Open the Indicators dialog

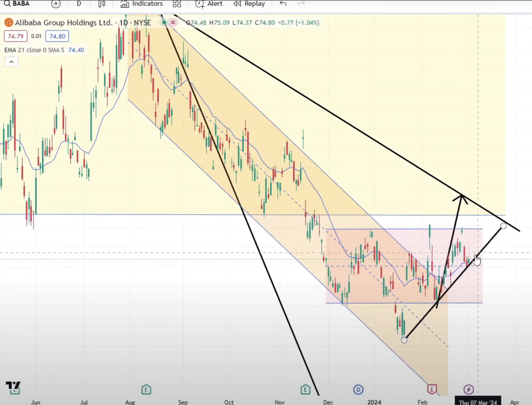coord(141,4)
